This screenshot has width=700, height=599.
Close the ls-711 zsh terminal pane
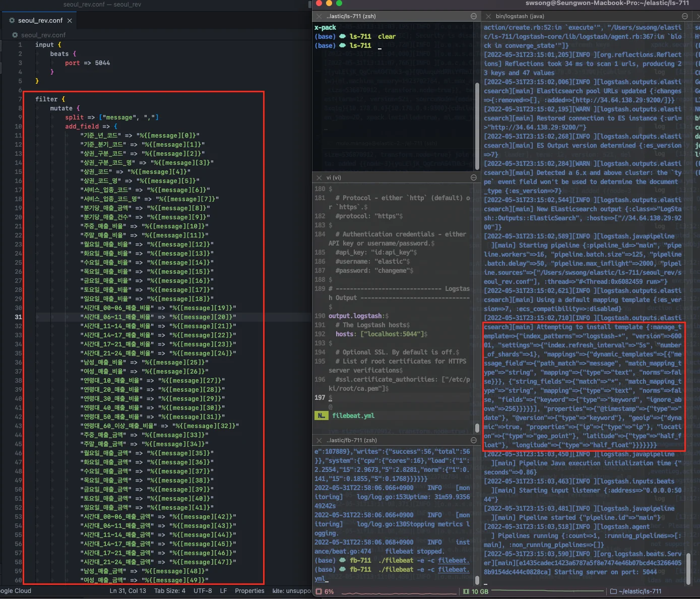[x=320, y=17]
